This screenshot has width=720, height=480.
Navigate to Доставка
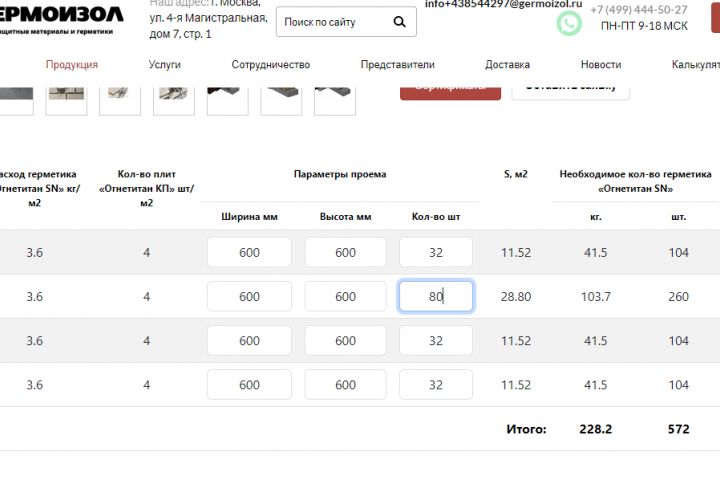click(507, 65)
